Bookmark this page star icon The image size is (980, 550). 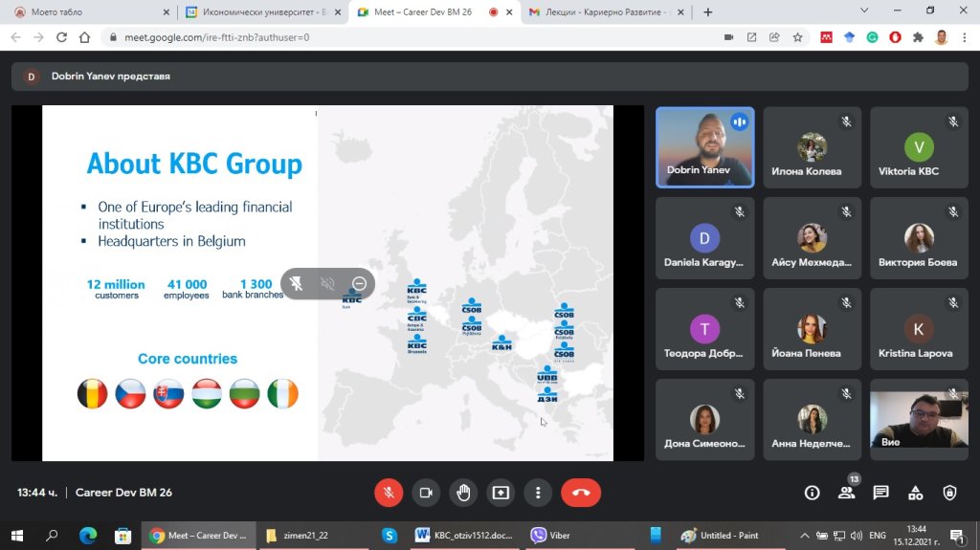(x=797, y=37)
